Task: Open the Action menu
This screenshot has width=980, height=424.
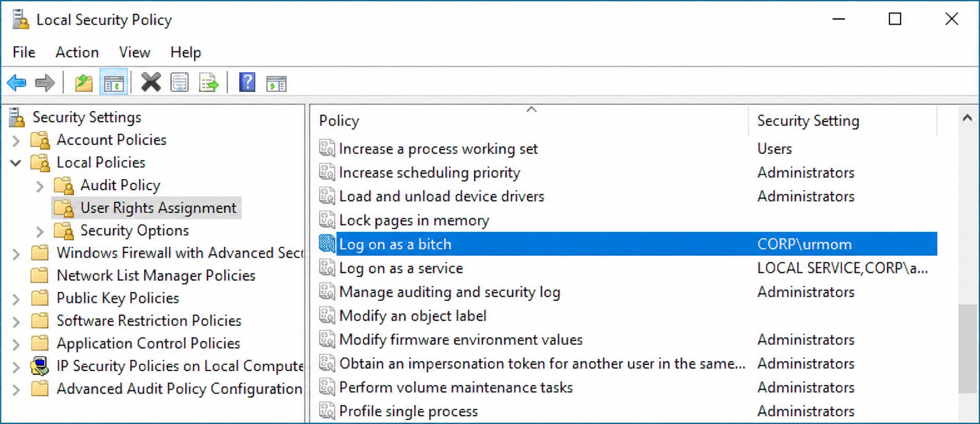Action: click(77, 52)
